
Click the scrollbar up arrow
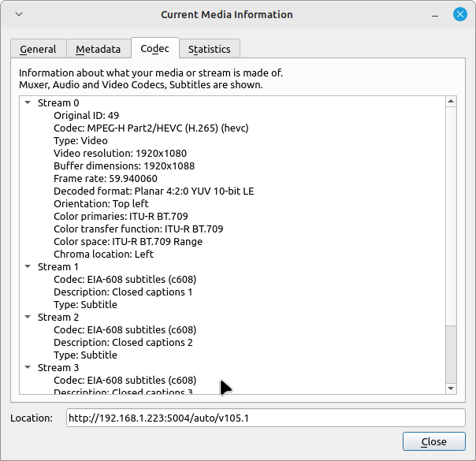coord(451,102)
